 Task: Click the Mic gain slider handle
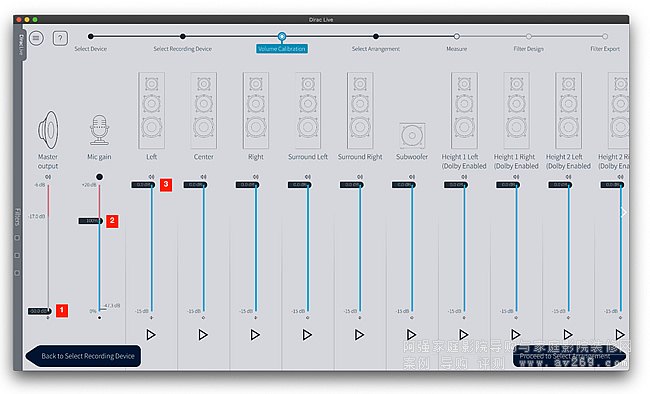[x=91, y=221]
